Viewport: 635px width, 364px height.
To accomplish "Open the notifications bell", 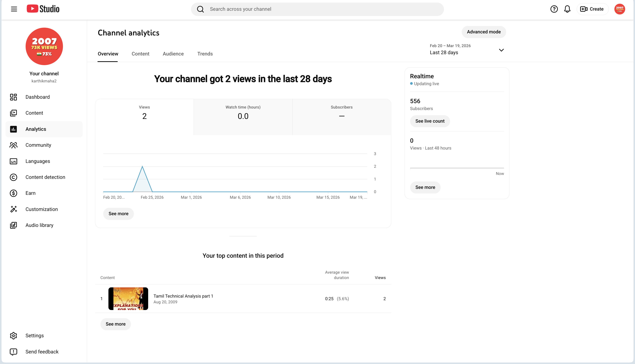I will coord(567,9).
